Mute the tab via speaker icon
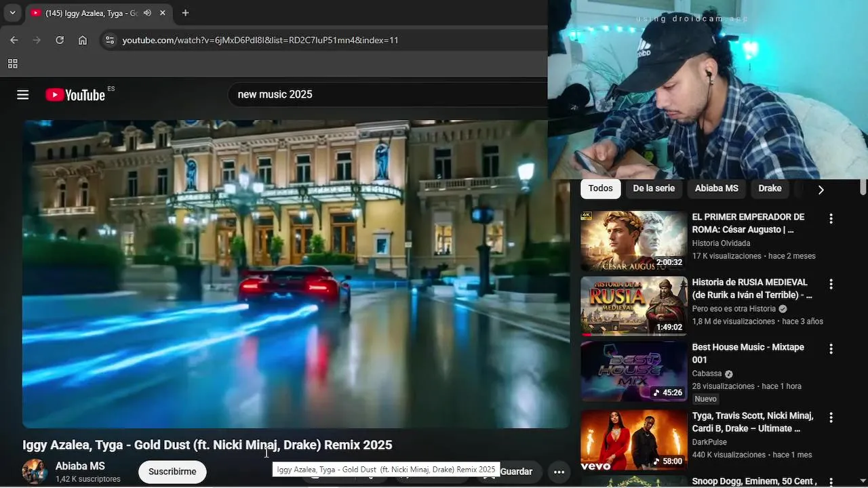The width and height of the screenshot is (868, 488). 147,13
